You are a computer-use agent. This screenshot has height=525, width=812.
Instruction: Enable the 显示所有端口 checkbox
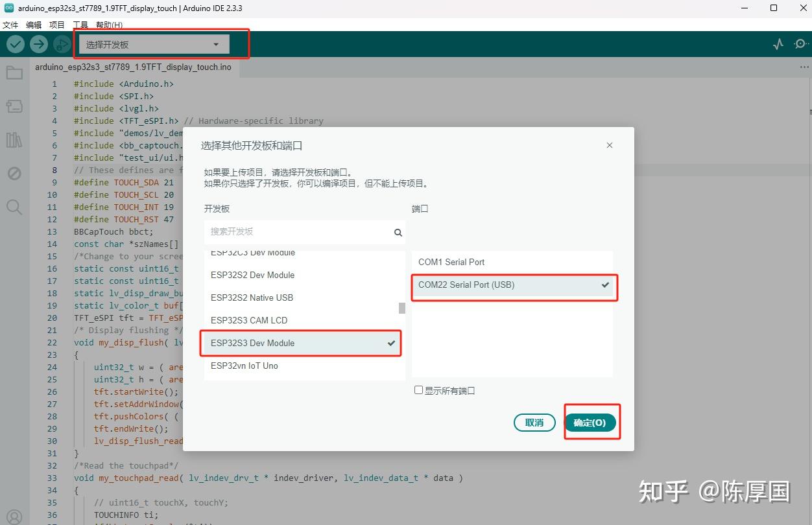pos(418,390)
